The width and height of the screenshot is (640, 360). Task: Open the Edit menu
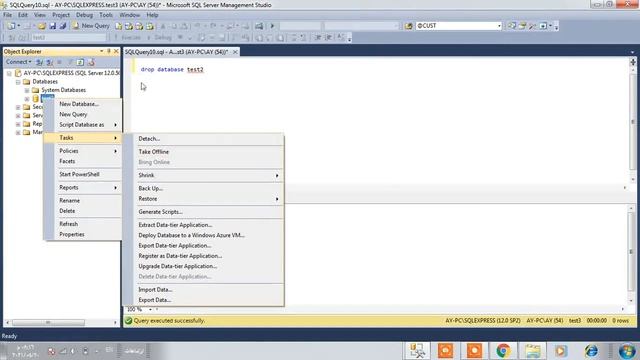[x=23, y=15]
